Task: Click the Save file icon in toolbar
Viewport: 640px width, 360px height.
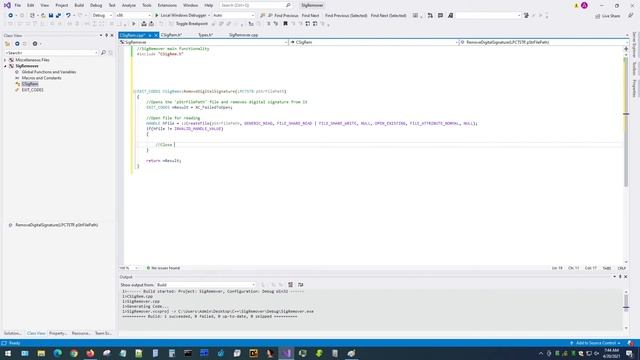Action: [x=51, y=16]
